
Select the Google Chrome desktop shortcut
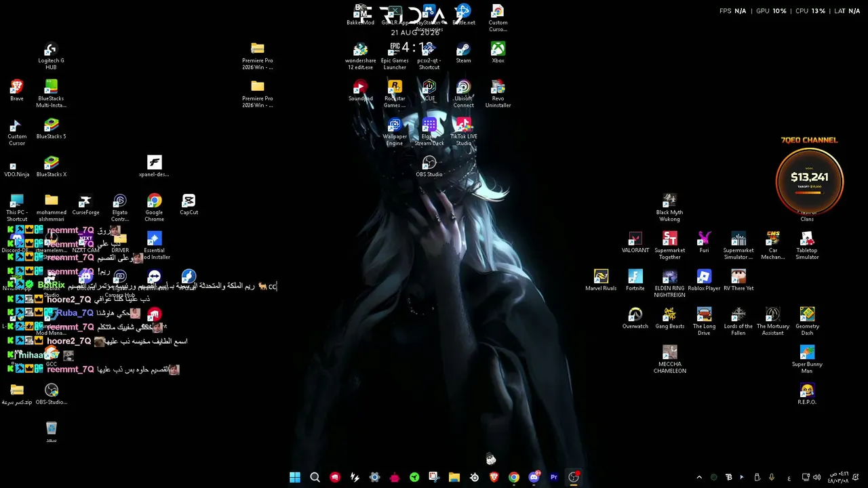tap(154, 208)
